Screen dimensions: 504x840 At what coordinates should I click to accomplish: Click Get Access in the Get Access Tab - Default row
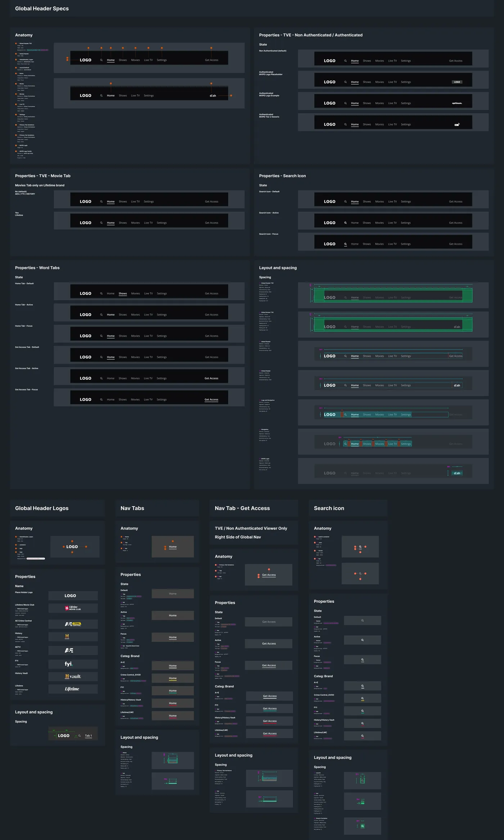pos(211,357)
